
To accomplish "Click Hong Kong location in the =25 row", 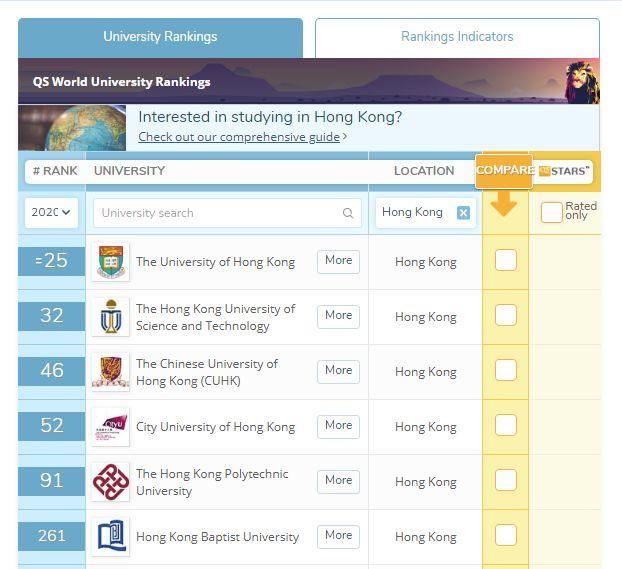I will [426, 262].
